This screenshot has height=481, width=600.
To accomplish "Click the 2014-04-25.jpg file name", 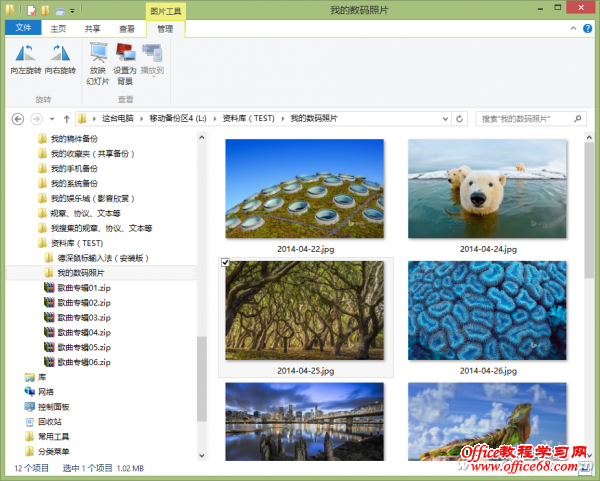I will point(306,371).
